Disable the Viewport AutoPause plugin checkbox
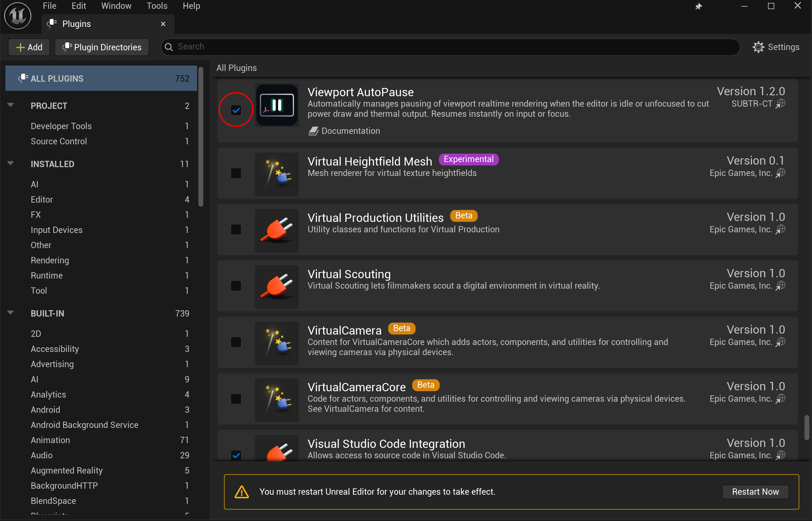 [236, 110]
